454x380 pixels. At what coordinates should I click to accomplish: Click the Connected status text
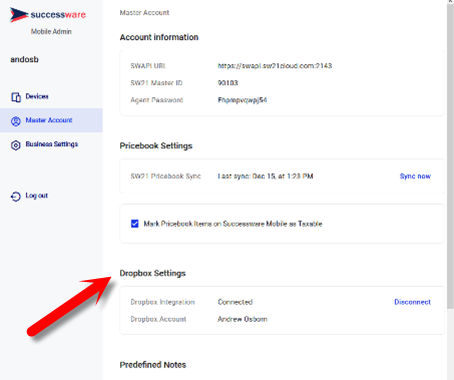tap(235, 302)
